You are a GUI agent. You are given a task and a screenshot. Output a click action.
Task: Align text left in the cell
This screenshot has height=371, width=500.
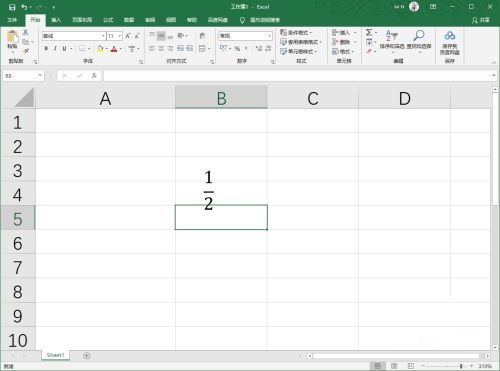pyautogui.click(x=152, y=49)
